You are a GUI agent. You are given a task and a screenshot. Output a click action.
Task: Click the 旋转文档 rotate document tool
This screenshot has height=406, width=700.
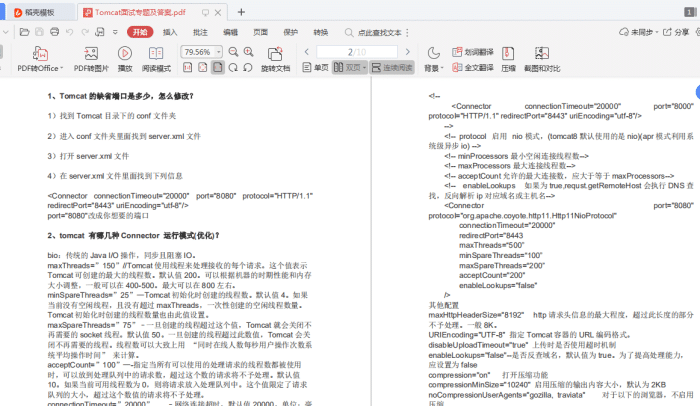tap(275, 59)
